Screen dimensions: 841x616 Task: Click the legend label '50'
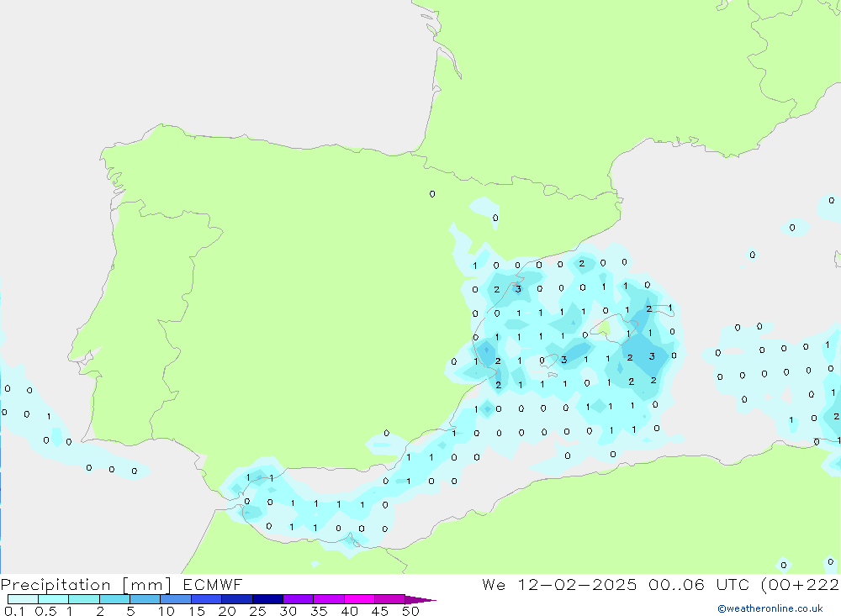click(410, 611)
